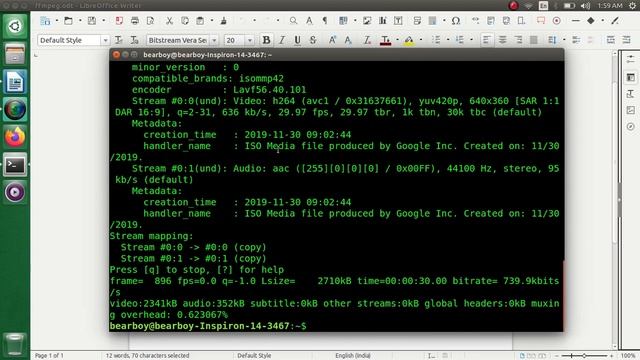Toggle Superscript formatting

tap(332, 40)
